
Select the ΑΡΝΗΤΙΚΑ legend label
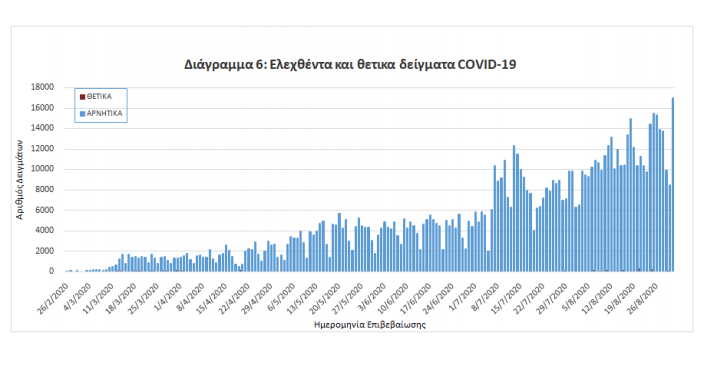pyautogui.click(x=104, y=114)
